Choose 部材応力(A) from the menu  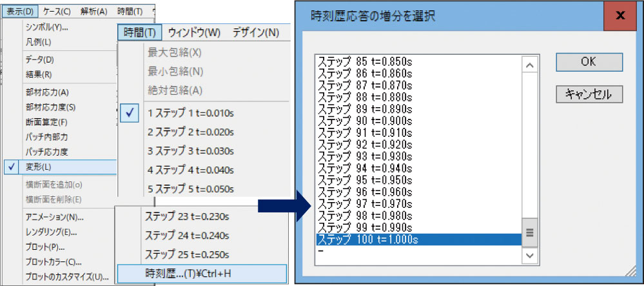[x=47, y=92]
